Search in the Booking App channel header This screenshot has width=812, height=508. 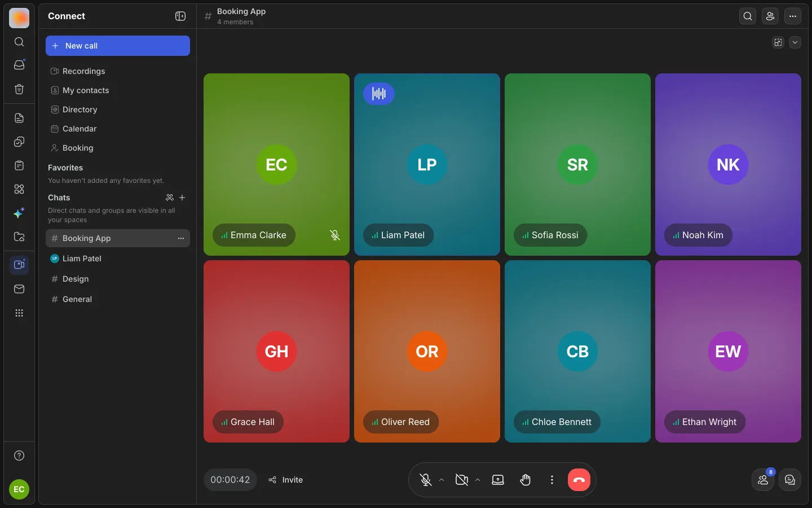748,16
